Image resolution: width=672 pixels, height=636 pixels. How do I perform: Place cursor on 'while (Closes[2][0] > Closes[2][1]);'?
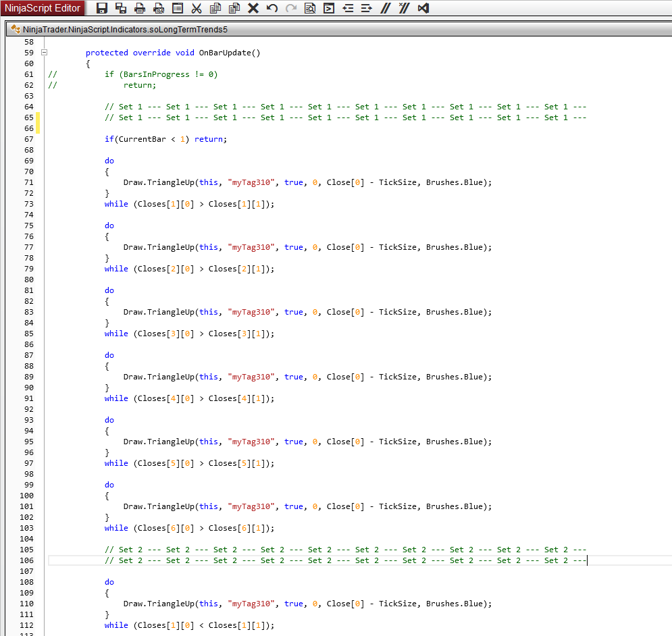click(x=189, y=269)
